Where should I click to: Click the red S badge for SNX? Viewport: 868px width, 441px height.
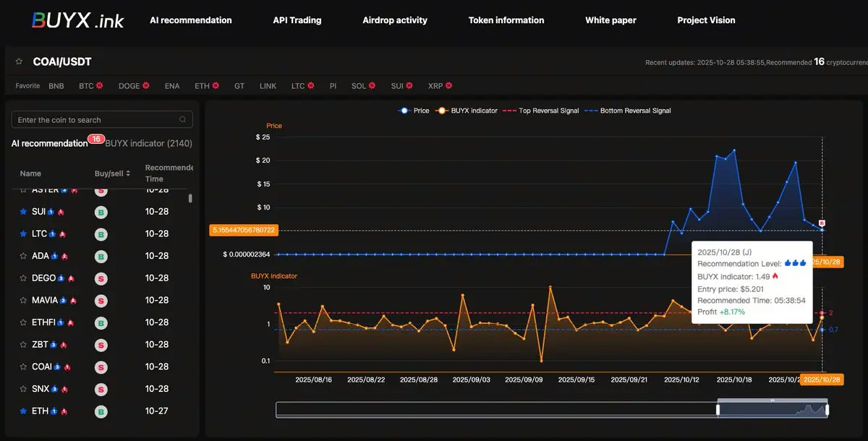coord(101,389)
